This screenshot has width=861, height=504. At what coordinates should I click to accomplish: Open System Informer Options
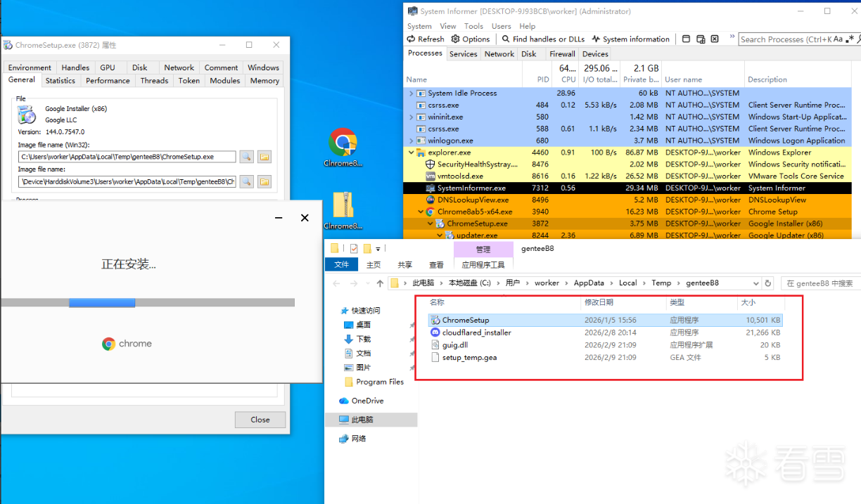pyautogui.click(x=471, y=39)
